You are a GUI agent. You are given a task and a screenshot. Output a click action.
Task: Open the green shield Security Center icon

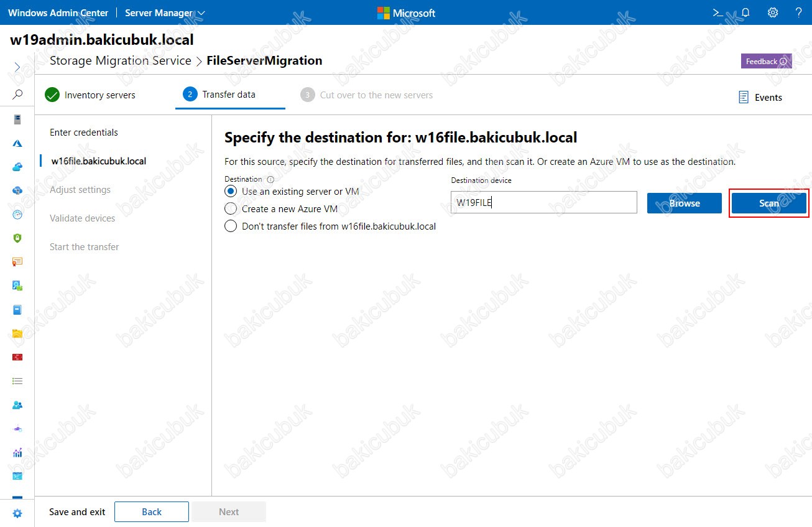pos(17,238)
